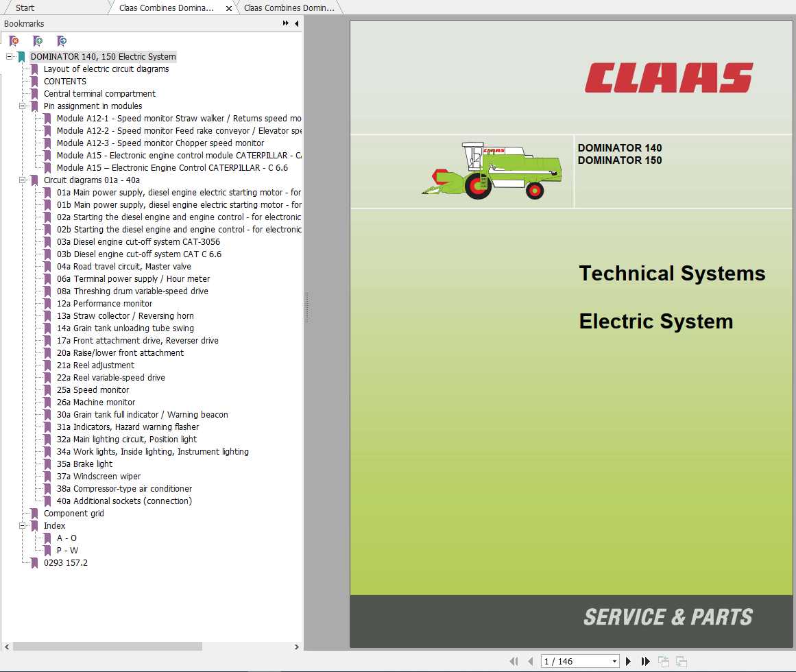Viewport: 796px width, 672px height.
Task: Click the previous view history icon near page controls
Action: [663, 661]
